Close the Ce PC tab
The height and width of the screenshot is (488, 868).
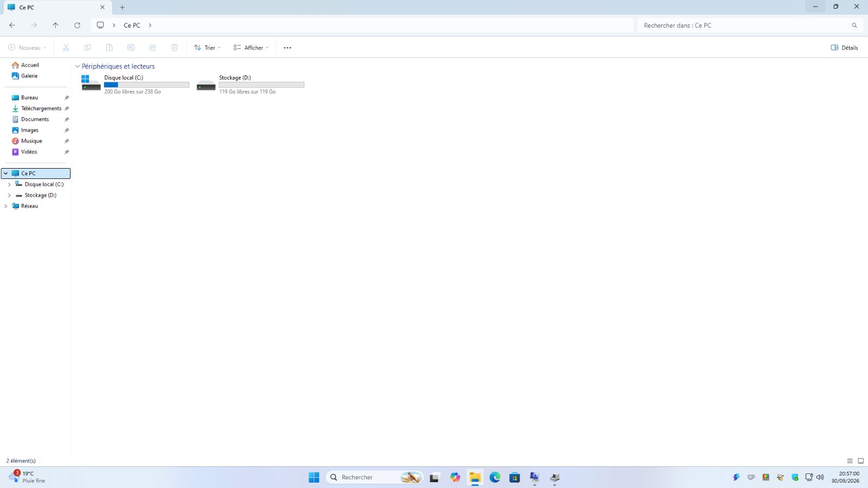[x=103, y=8]
